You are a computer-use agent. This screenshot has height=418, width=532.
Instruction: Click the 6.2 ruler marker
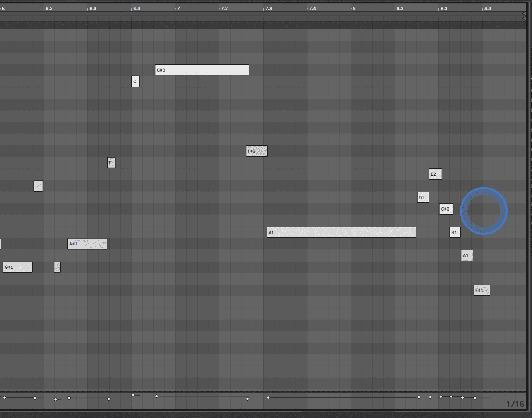pyautogui.click(x=49, y=9)
